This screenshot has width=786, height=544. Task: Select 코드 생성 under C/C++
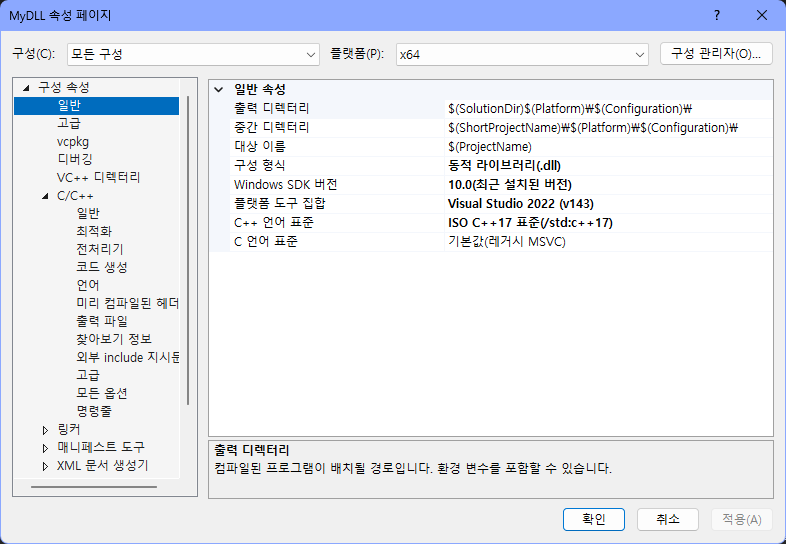point(102,267)
